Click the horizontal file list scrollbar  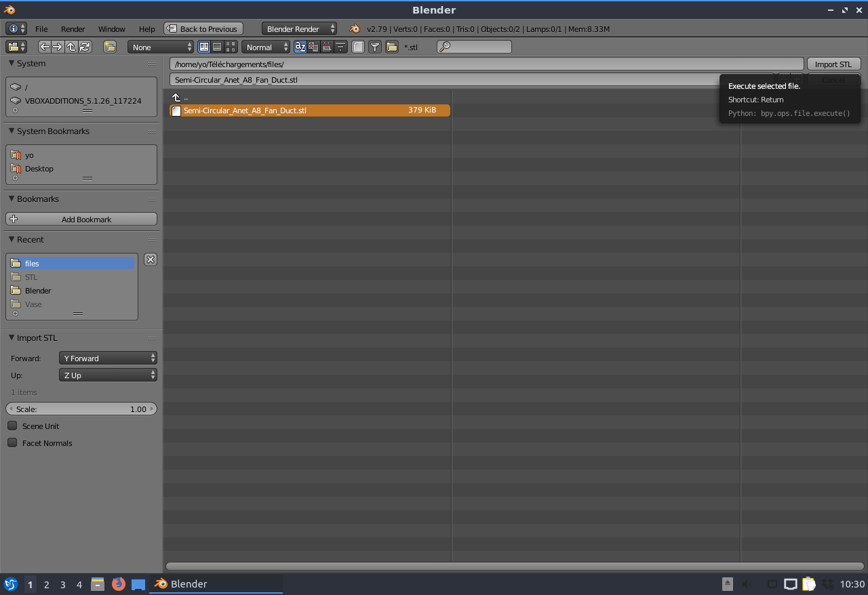(514, 566)
